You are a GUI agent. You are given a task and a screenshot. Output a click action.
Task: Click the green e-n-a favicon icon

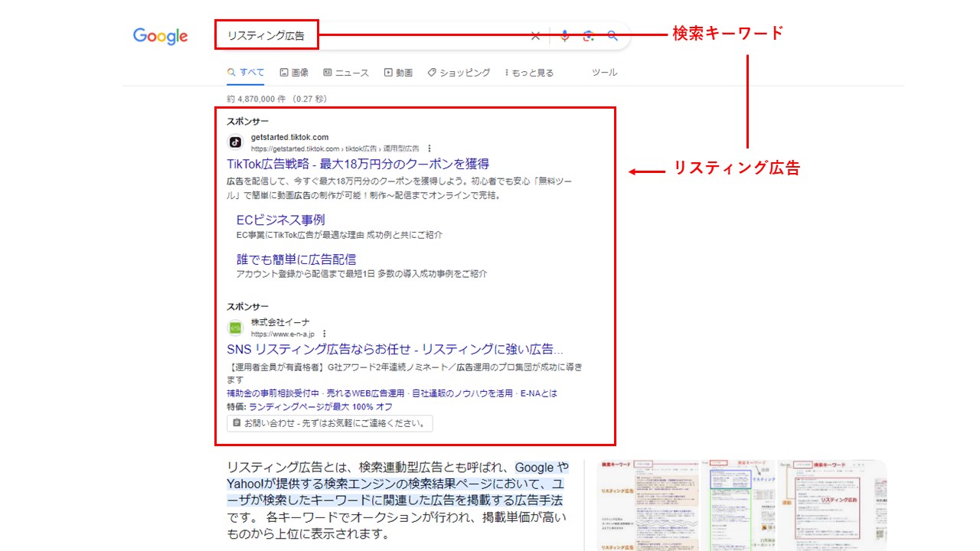point(235,328)
